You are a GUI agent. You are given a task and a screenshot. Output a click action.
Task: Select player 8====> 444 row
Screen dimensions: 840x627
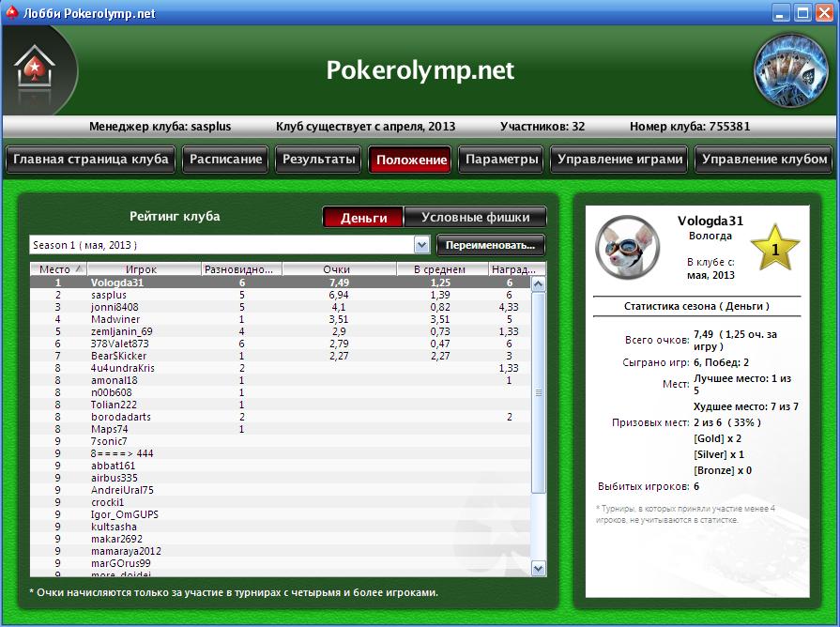(281, 453)
